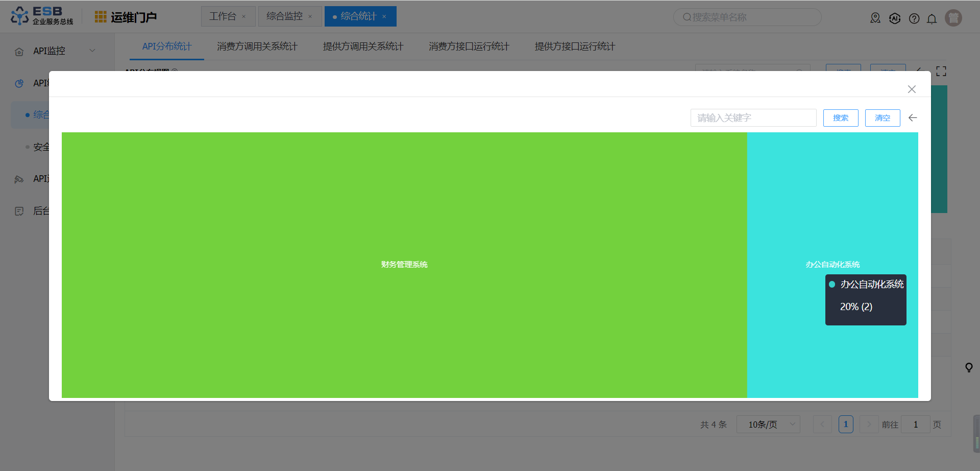Focus the 搜索菜单名称 search box
980x471 pixels.
(750, 17)
